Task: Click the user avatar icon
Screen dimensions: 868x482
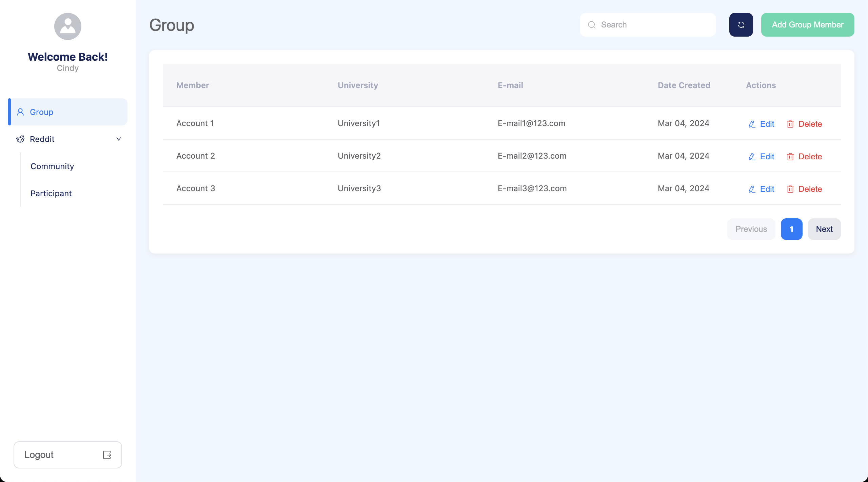Action: click(x=68, y=26)
